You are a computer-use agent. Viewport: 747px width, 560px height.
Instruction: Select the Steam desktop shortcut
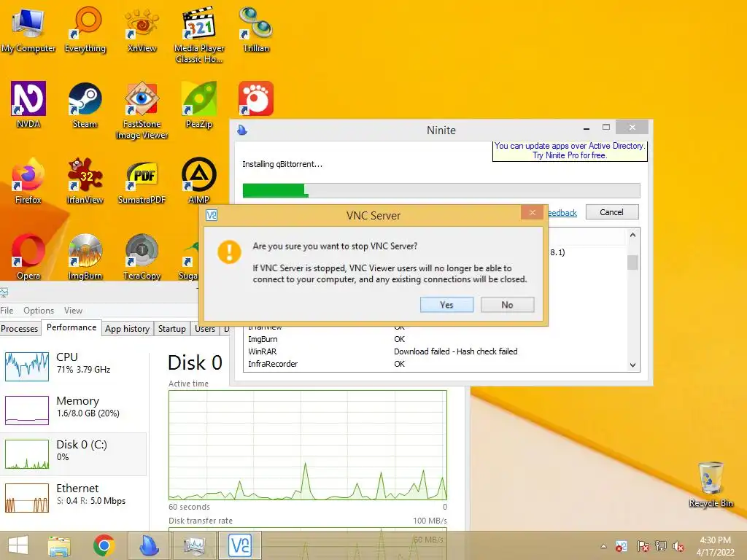pyautogui.click(x=85, y=105)
